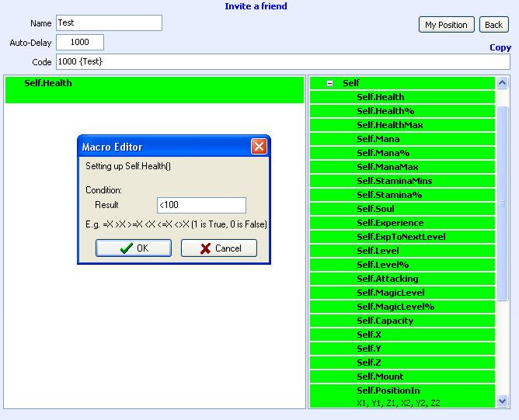Edit the macro Name field
519x420 pixels.
109,23
